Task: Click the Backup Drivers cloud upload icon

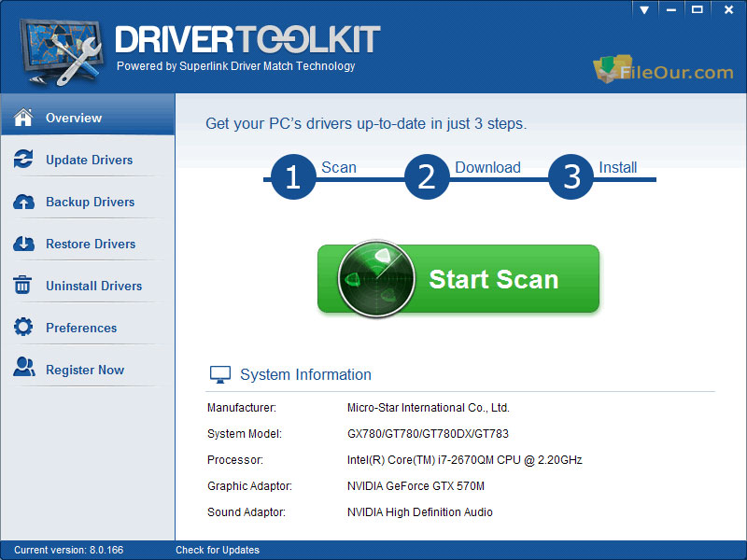Action: click(x=23, y=202)
